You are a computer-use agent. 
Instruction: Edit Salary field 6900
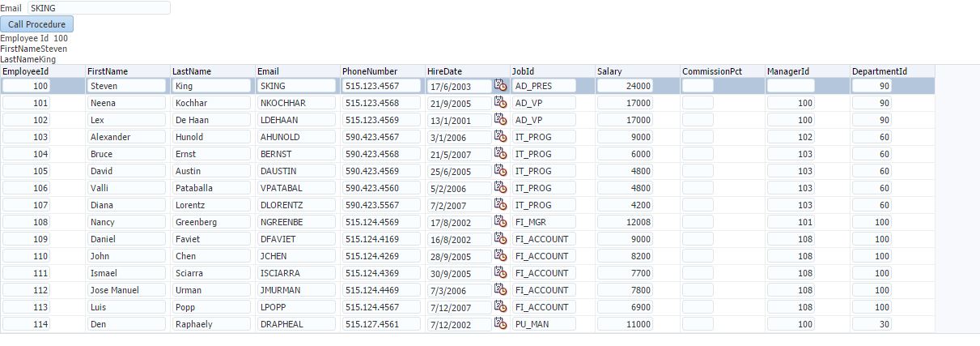point(626,307)
